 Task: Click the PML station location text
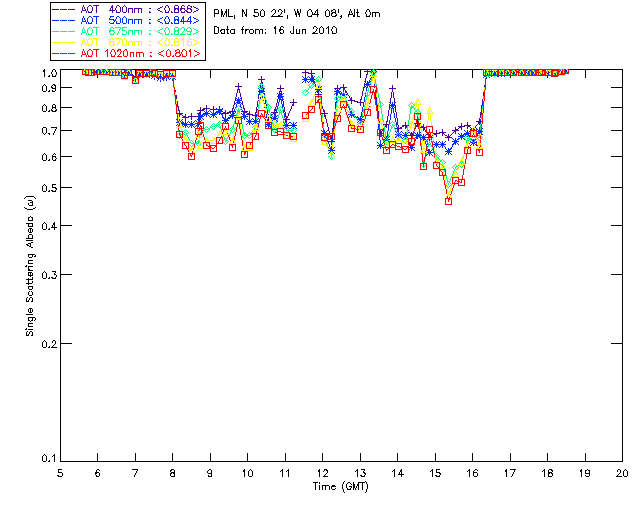click(x=297, y=14)
